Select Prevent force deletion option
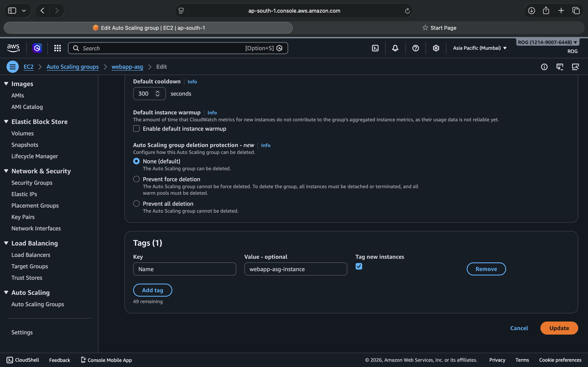The height and width of the screenshot is (367, 588). (x=136, y=179)
